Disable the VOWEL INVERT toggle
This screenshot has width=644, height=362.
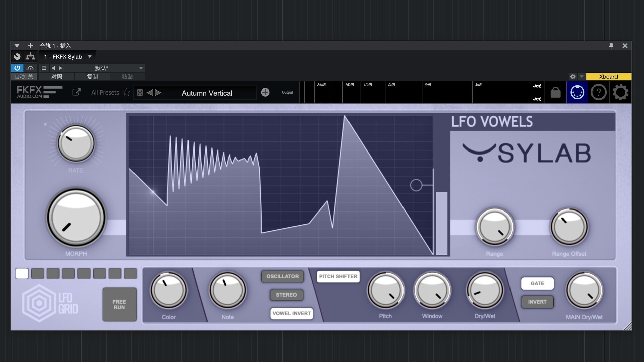[291, 313]
